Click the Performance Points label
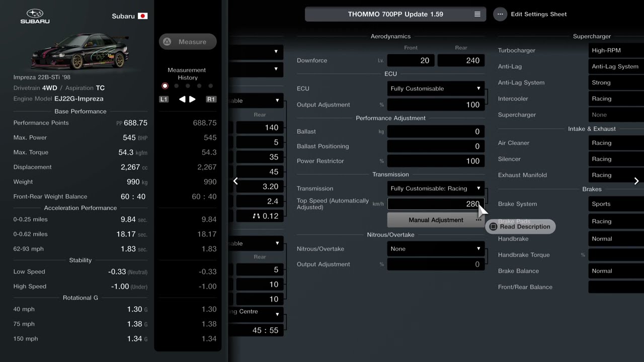 coord(41,123)
